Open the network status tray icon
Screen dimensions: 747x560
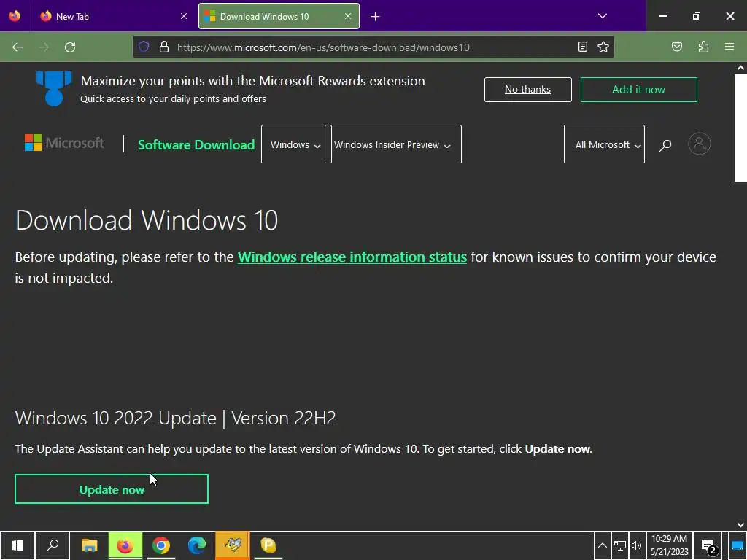(620, 545)
